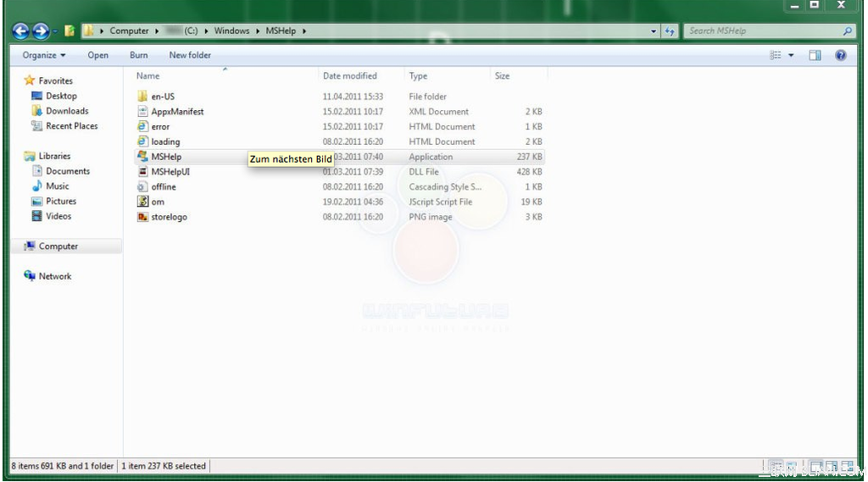The height and width of the screenshot is (482, 868).
Task: Open the Pictures library
Action: (61, 201)
